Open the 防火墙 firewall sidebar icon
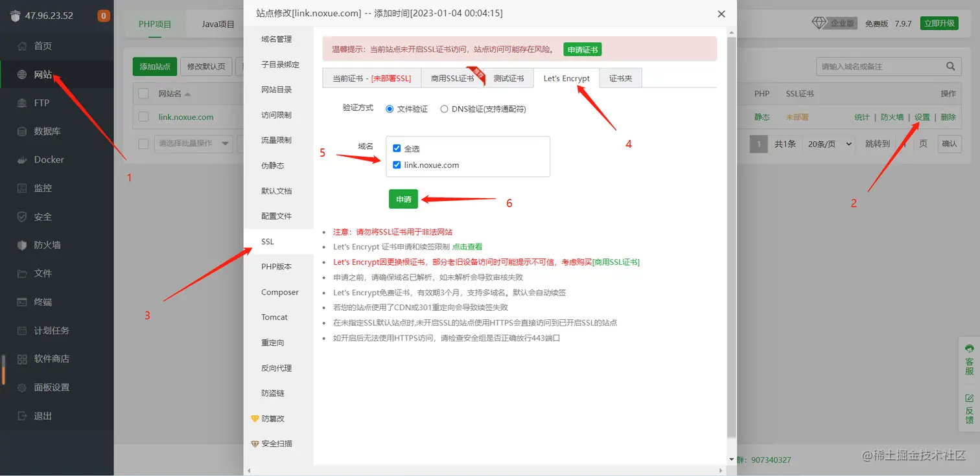980x476 pixels. coord(22,245)
